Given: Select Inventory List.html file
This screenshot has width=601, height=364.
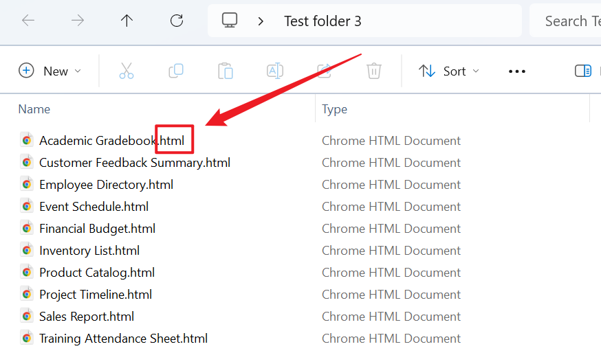Looking at the screenshot, I should coord(89,251).
